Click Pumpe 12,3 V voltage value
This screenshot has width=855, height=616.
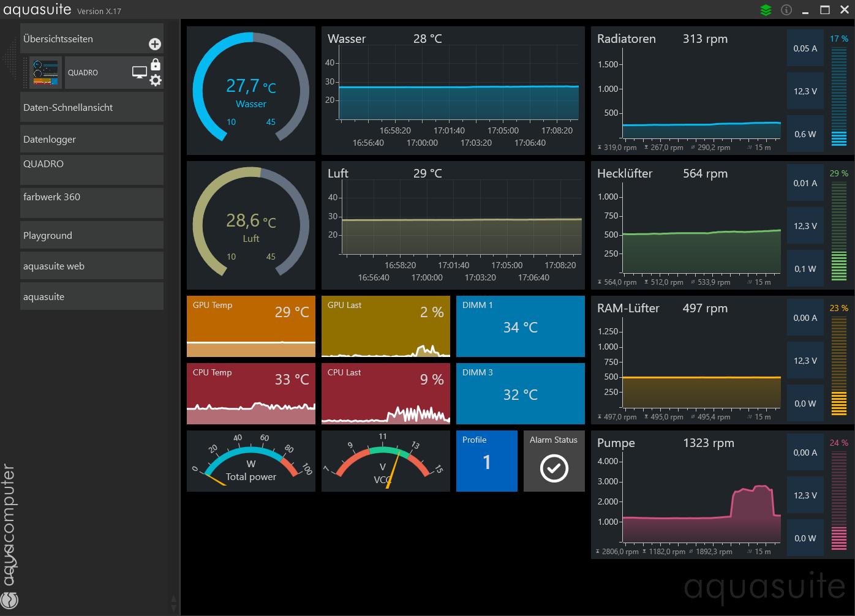coord(805,495)
